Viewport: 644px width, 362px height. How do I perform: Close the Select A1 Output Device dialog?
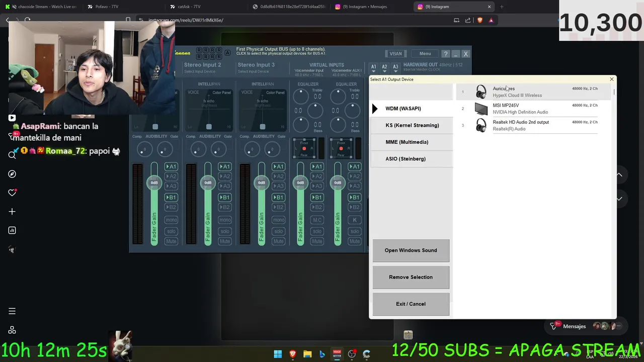click(611, 79)
